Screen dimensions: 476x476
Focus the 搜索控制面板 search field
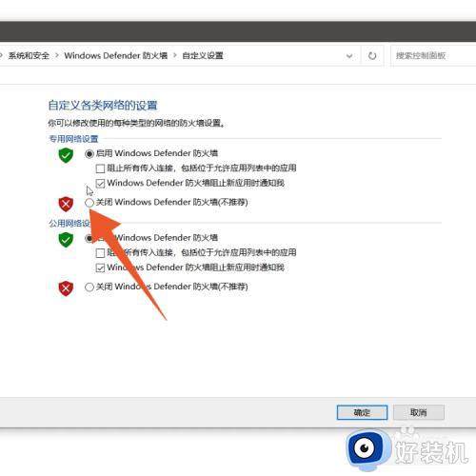coord(433,56)
